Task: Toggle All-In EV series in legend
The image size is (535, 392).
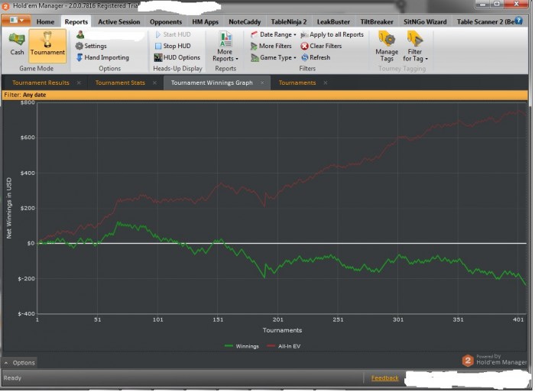Action: point(284,346)
